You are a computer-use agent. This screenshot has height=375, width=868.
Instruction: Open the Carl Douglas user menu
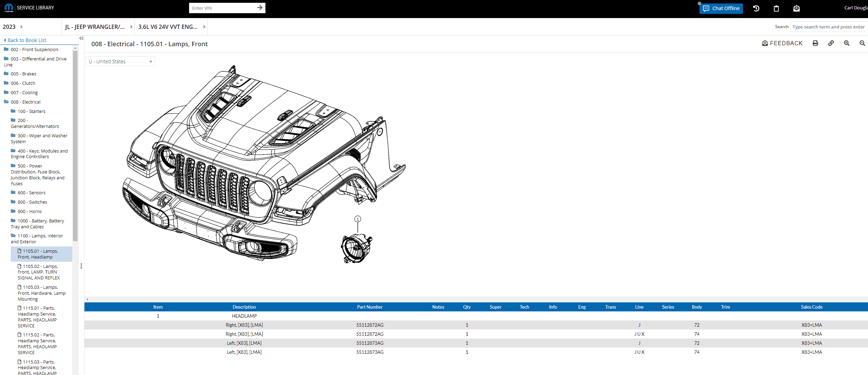click(x=856, y=8)
